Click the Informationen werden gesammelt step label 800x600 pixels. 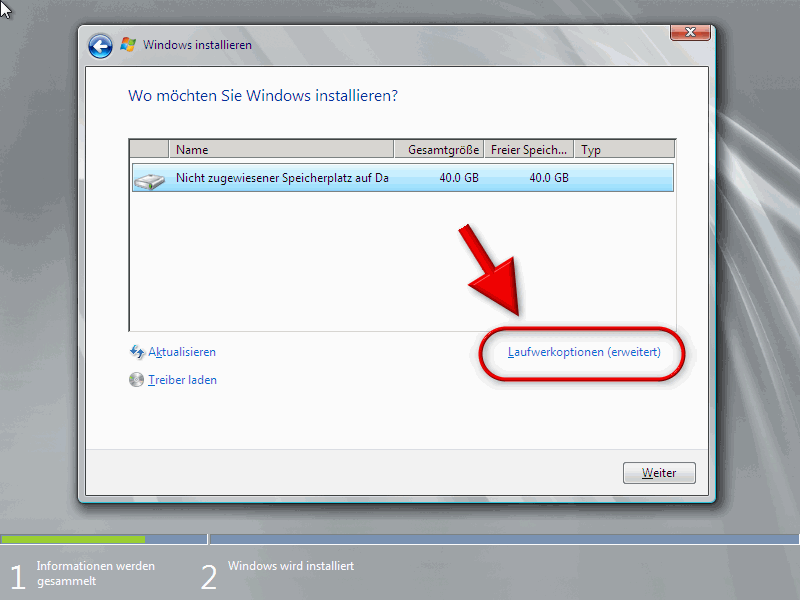point(95,573)
